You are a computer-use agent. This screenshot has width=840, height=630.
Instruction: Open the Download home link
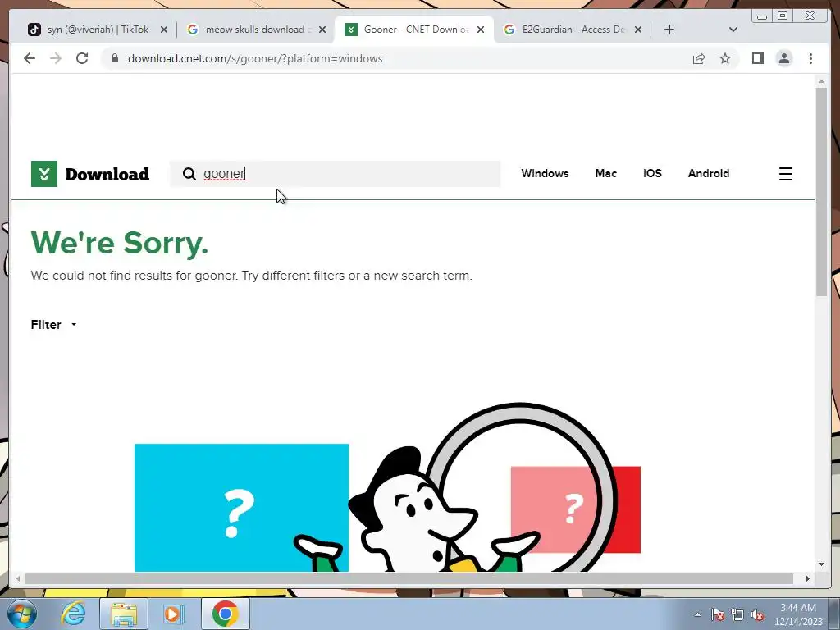pos(107,174)
